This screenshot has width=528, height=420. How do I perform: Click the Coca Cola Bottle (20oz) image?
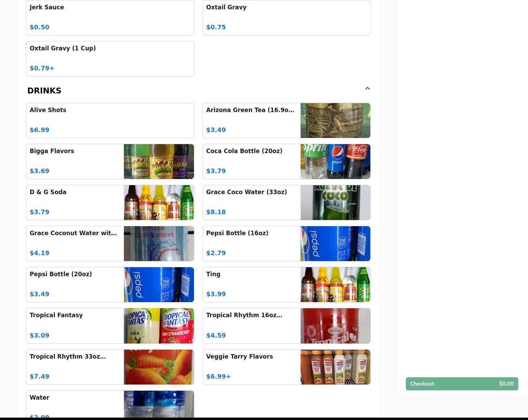(335, 161)
